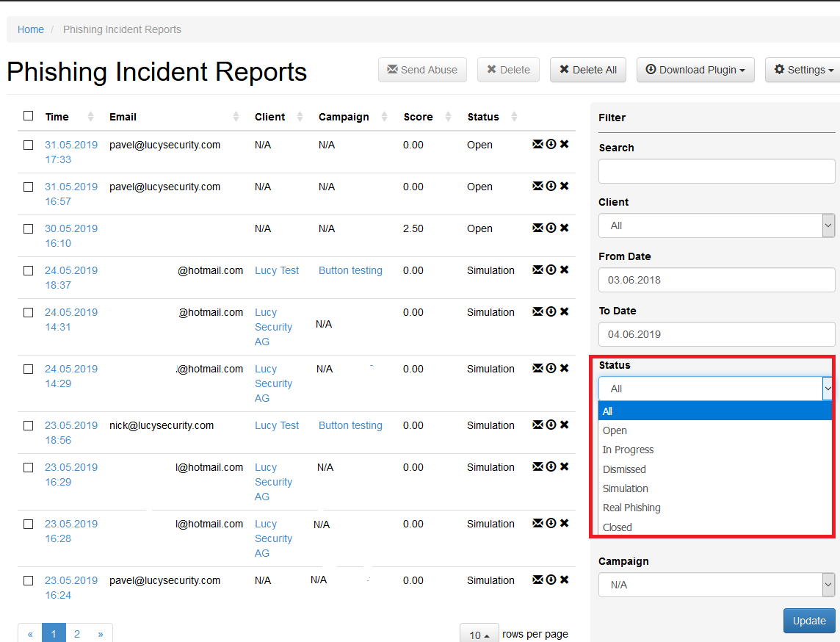This screenshot has width=840, height=642.
Task: Toggle select-all checkbox in table header
Action: tap(29, 116)
